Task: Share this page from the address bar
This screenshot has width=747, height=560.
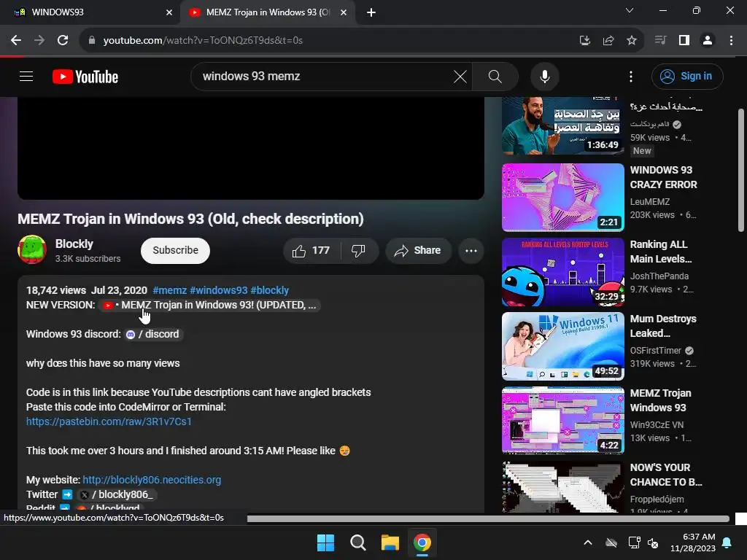Action: [x=608, y=41]
